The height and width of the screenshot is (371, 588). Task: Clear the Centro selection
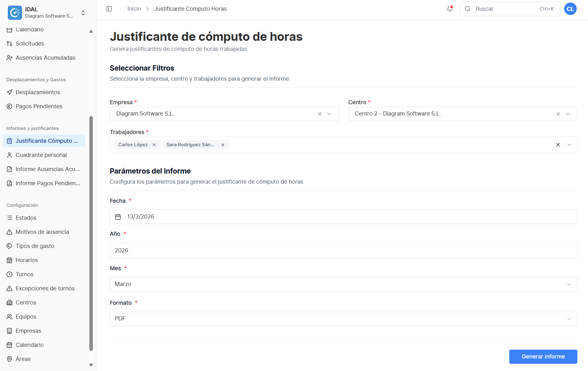pos(558,114)
